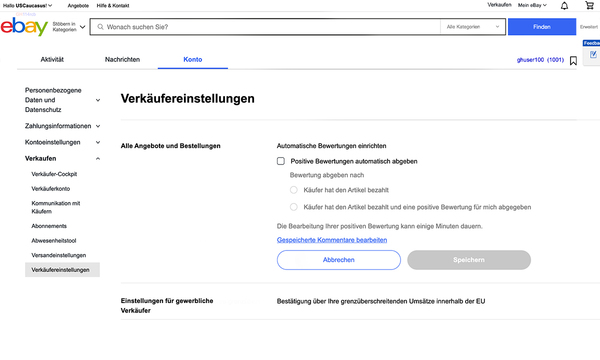Switch to the Nachrichten tab

click(122, 59)
